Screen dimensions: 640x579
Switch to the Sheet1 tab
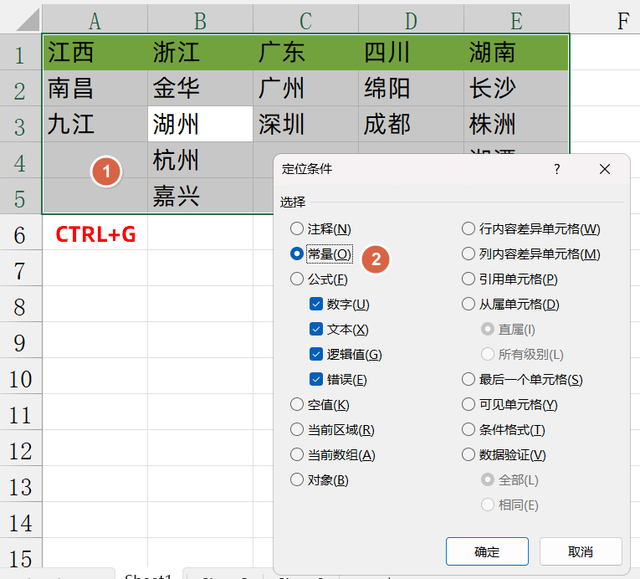point(148,575)
